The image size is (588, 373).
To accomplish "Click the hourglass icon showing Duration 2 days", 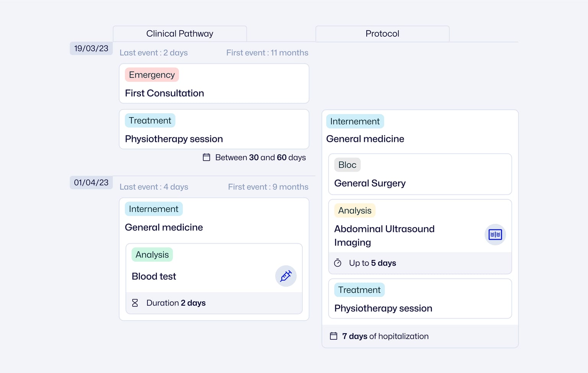I will tap(135, 303).
